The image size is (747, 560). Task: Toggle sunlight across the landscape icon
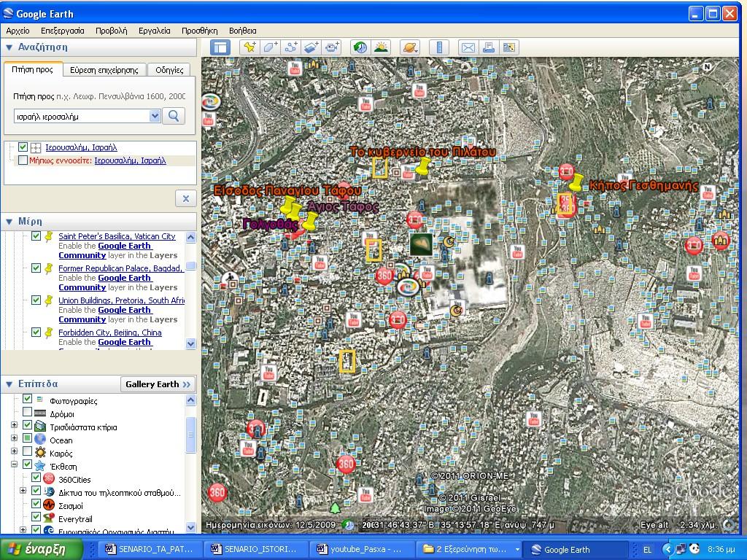[381, 47]
